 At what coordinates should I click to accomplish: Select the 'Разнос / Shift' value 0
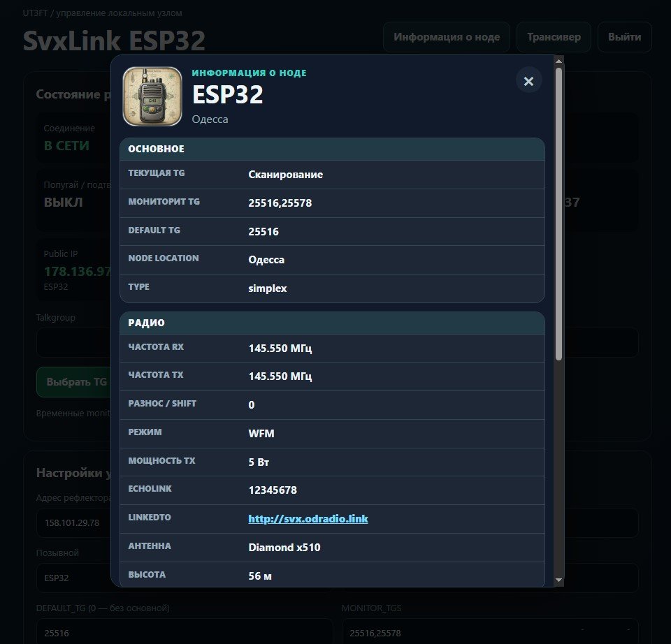coord(251,405)
